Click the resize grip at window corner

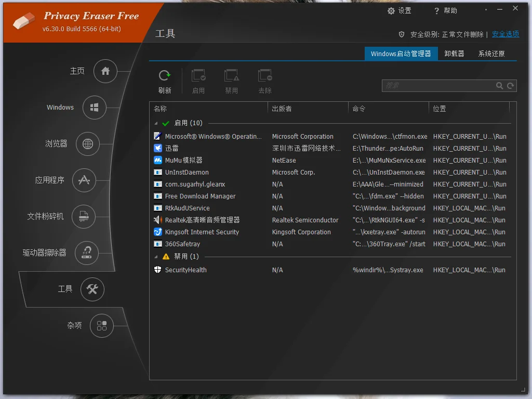point(523,390)
